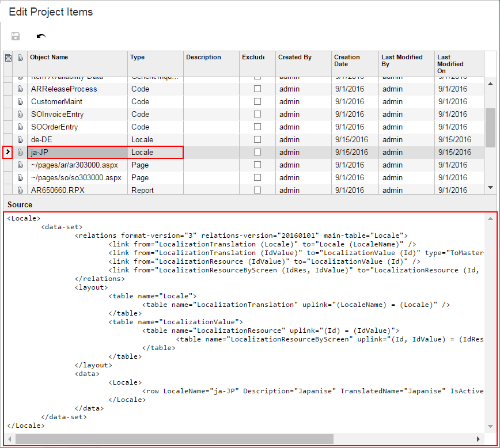The image size is (500, 448).
Task: Click the source pane's horizontal scrollbar thumb
Action: pyautogui.click(x=242, y=439)
